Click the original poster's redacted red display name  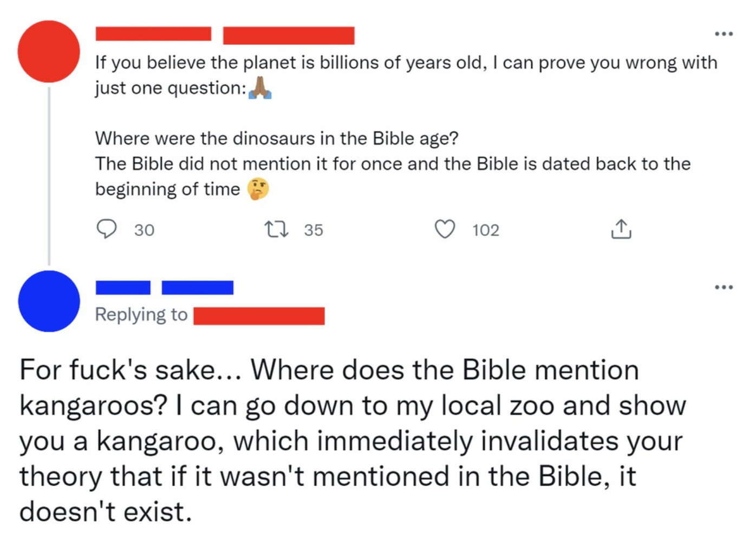coord(153,34)
